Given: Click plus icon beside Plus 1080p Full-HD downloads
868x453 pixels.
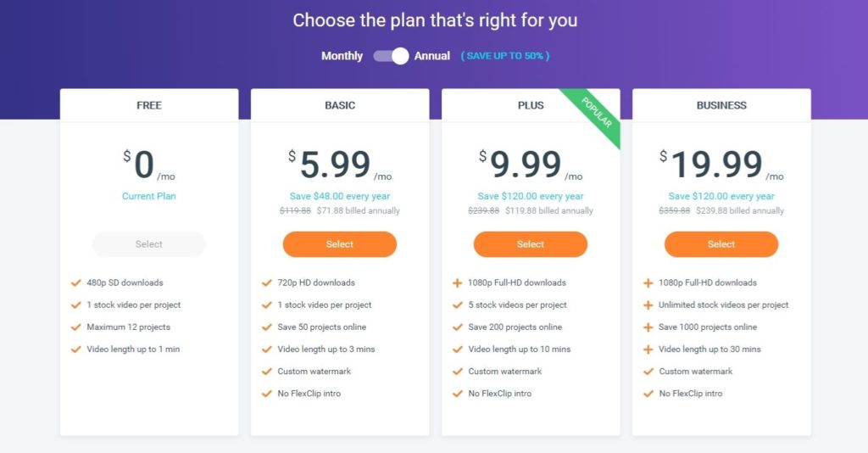Looking at the screenshot, I should pos(457,283).
